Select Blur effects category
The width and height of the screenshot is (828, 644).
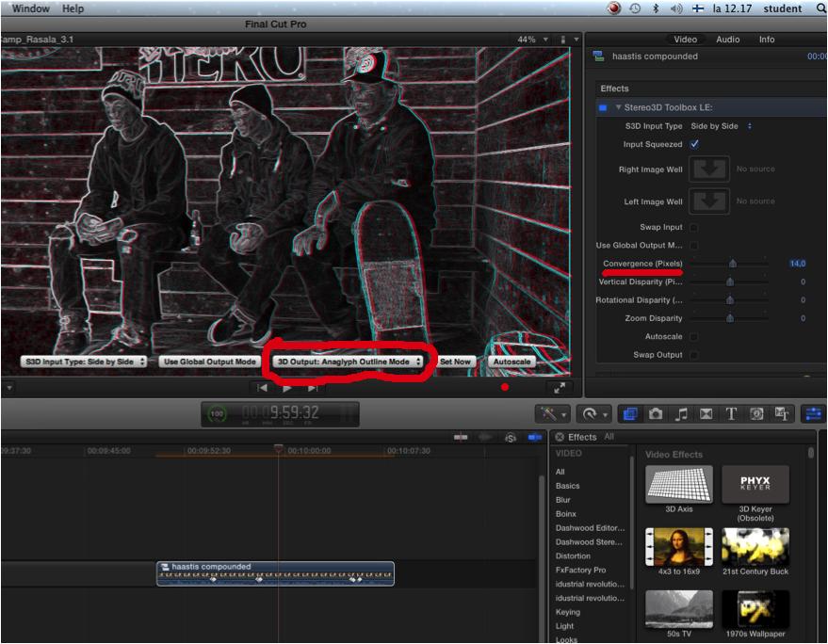[563, 500]
